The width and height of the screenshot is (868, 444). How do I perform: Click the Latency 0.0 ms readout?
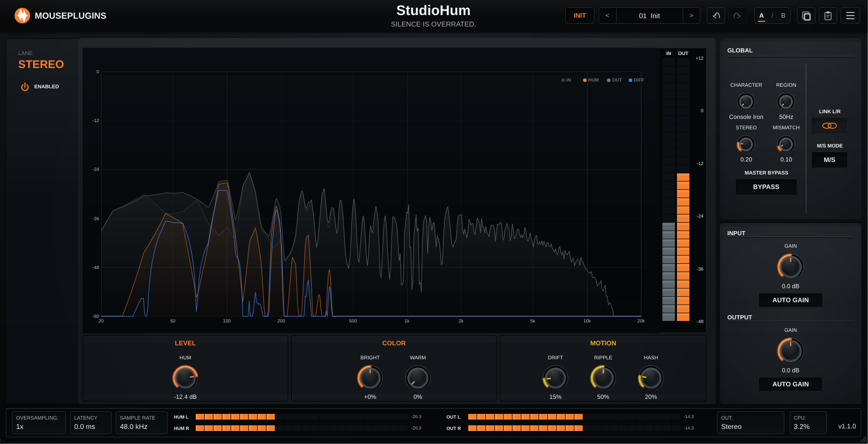tap(91, 423)
